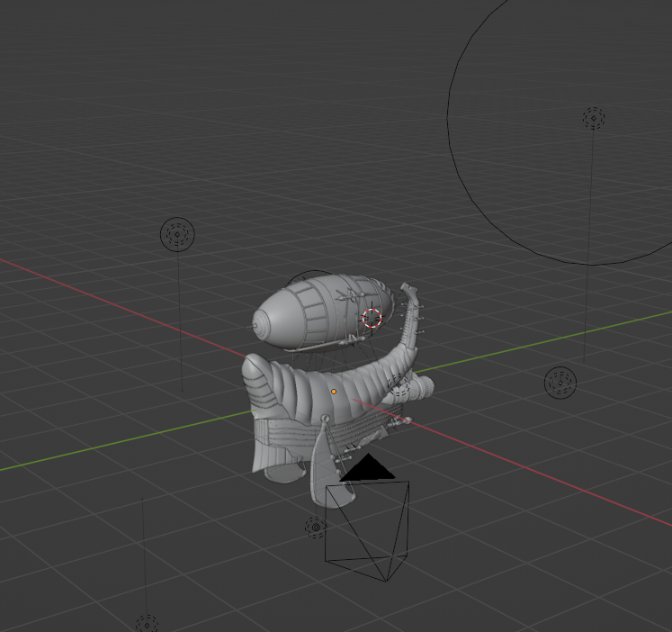Select the ringed light right of the airship
Viewport: 672px width, 632px height.
tap(560, 382)
